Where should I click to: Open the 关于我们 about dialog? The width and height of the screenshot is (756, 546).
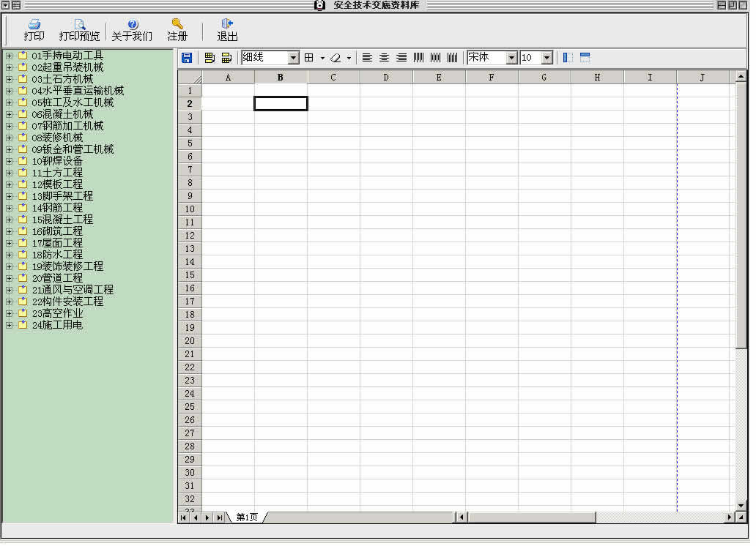tap(132, 30)
